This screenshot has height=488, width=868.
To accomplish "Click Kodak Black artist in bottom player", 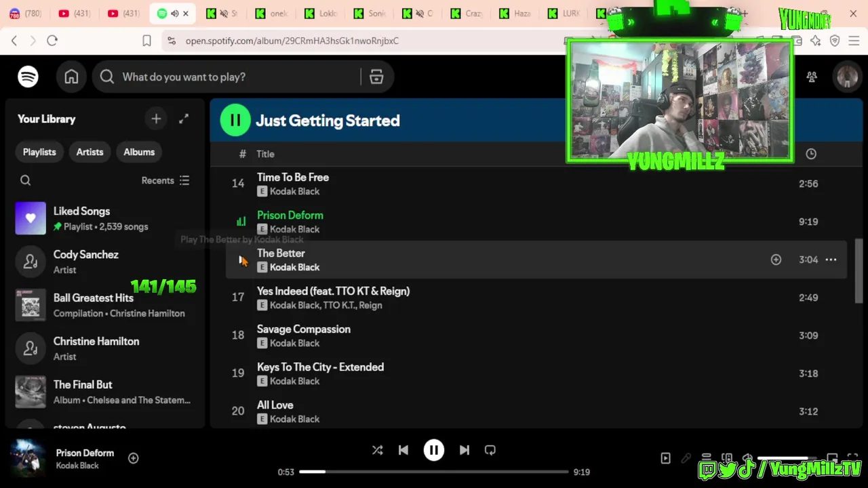I will click(77, 466).
